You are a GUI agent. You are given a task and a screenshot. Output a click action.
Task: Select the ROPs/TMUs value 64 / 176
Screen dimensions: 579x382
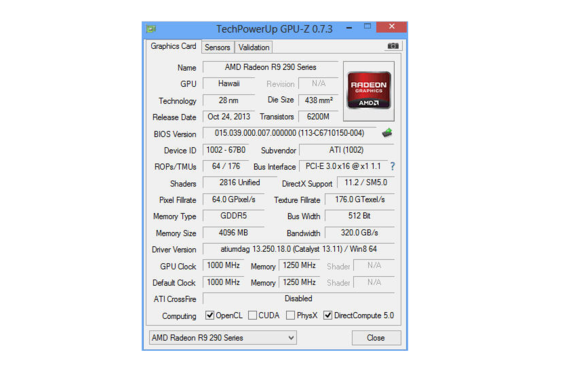pyautogui.click(x=226, y=166)
